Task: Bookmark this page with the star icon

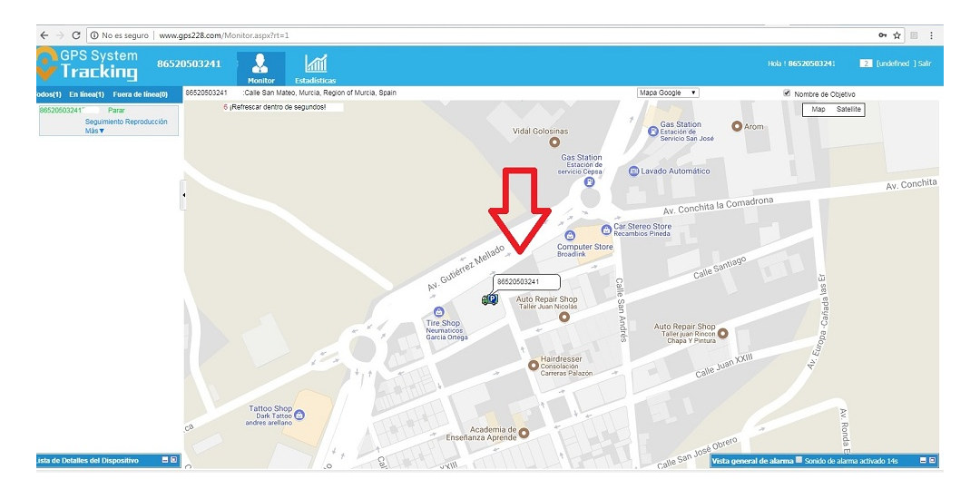Action: 897,35
